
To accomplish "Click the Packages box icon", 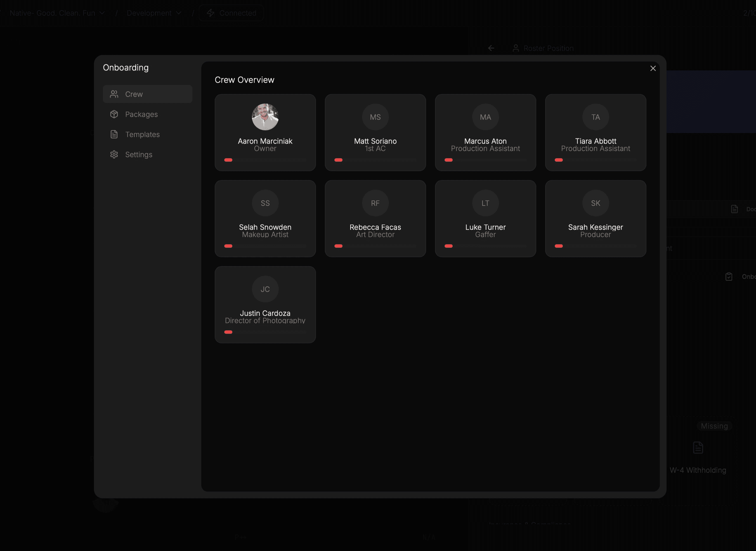I will [114, 114].
